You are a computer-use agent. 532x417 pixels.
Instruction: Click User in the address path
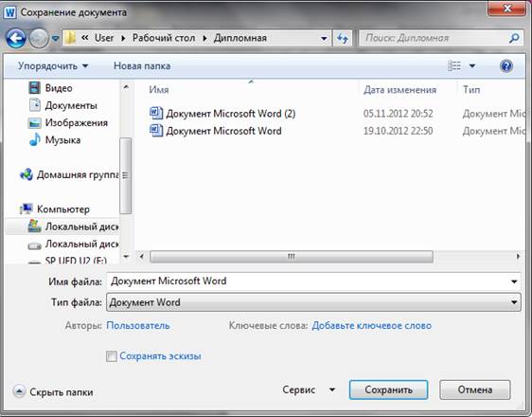104,38
